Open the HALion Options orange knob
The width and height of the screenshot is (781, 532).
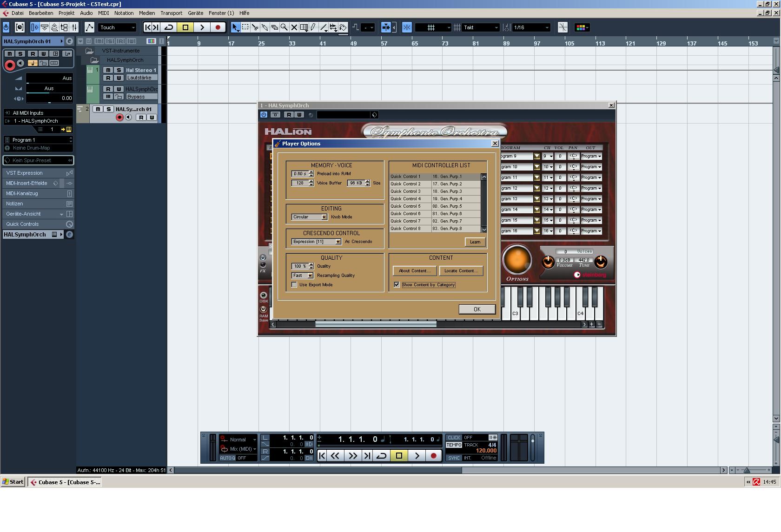click(517, 260)
